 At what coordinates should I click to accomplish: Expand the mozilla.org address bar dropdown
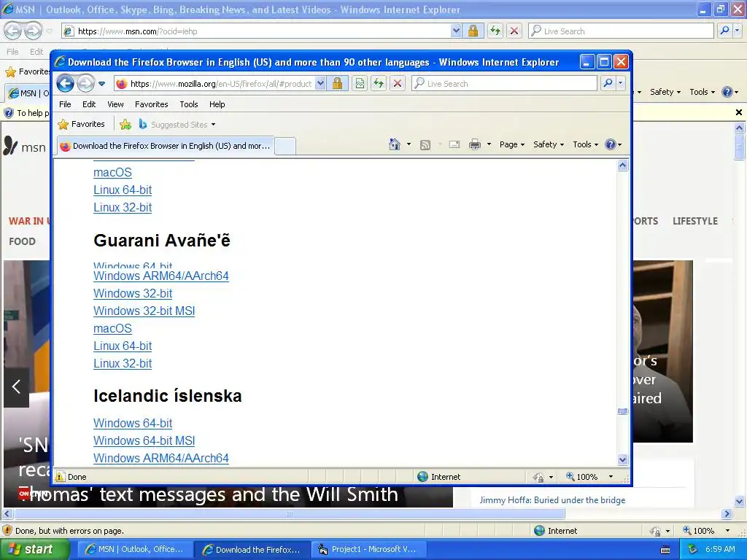point(321,84)
